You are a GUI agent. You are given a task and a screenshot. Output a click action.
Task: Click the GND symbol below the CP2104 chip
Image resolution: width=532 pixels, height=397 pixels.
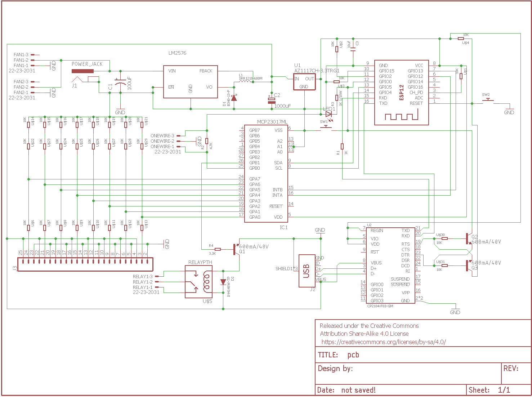455,310
